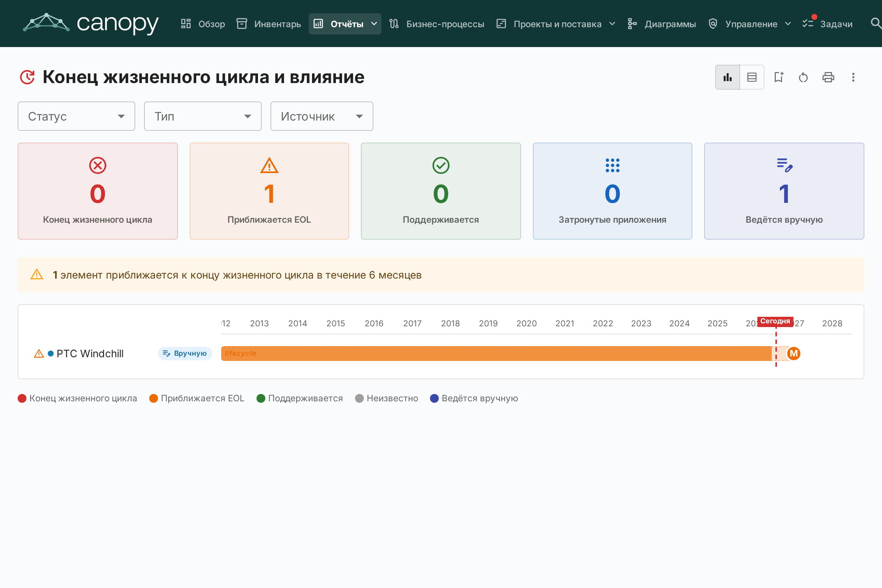Toggle the red Конец жизненного цикла legend
The width and height of the screenshot is (882, 588).
78,398
